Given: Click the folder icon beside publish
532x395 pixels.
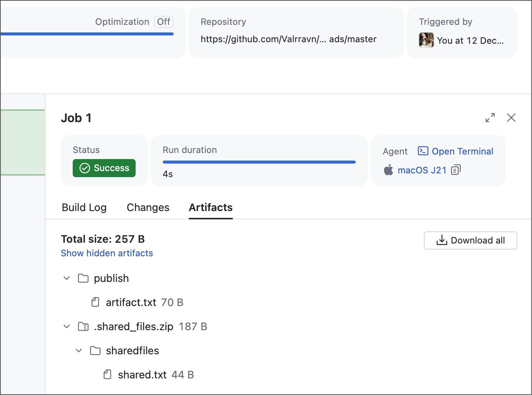Looking at the screenshot, I should point(83,278).
